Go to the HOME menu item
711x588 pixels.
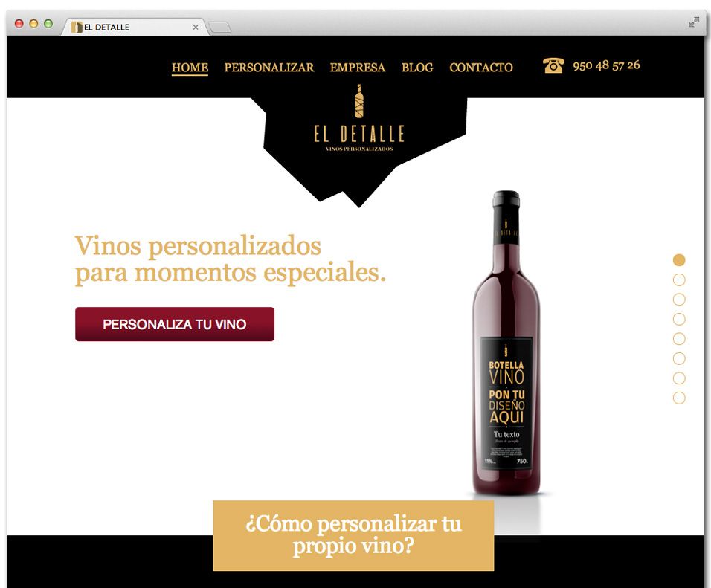190,68
